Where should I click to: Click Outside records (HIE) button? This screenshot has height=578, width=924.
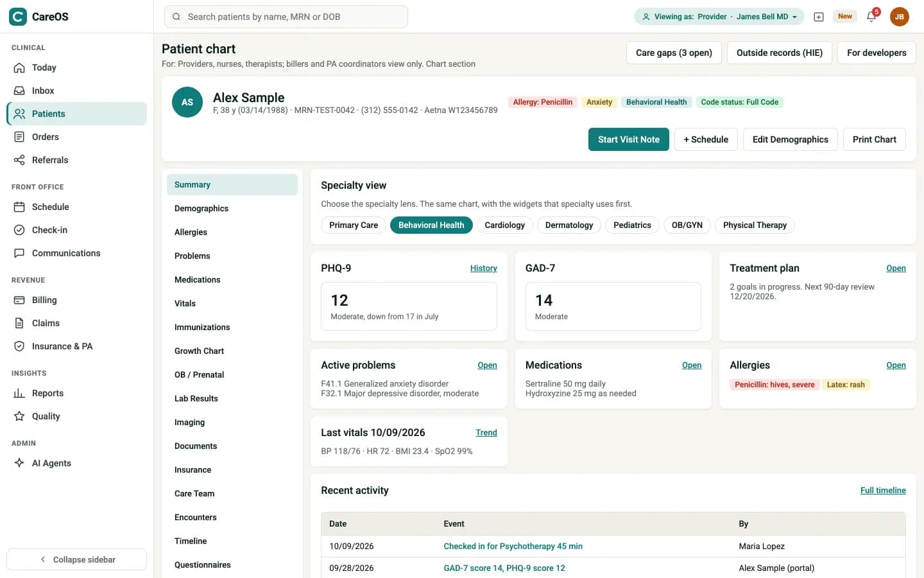click(780, 53)
